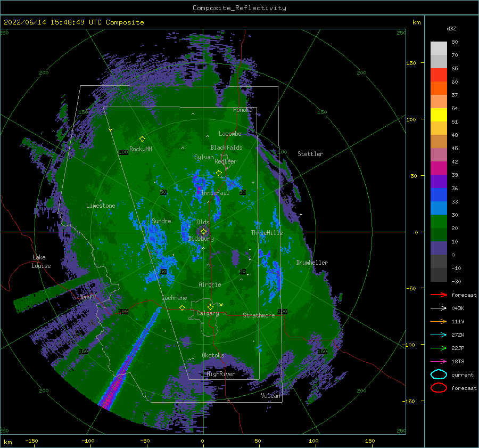The image size is (479, 448).
Task: Click the yellow diamond marker near Cochrane
Action: tap(182, 307)
